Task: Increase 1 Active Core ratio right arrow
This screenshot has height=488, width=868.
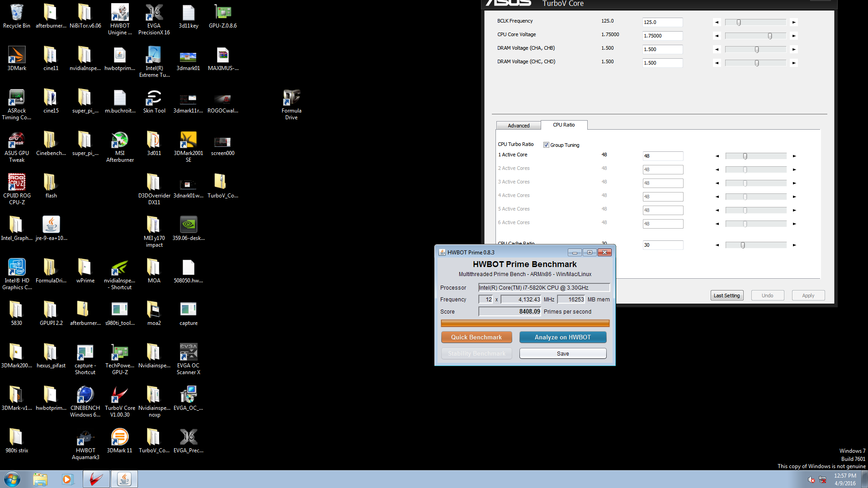Action: 794,156
